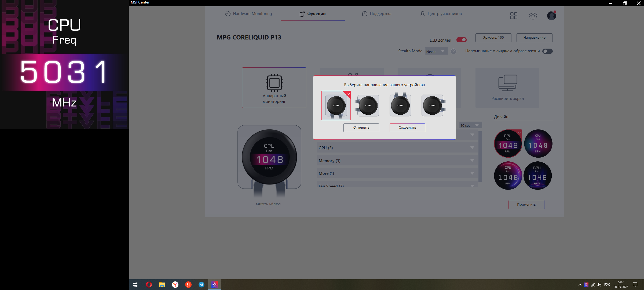Expand the More (1) section
Viewport: 644px width, 290px height.
coord(397,173)
